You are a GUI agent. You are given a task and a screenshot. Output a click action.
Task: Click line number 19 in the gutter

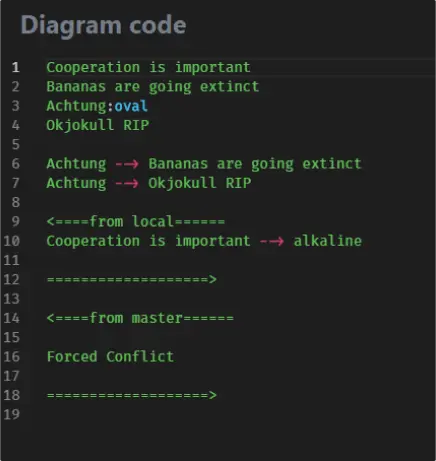tap(12, 415)
